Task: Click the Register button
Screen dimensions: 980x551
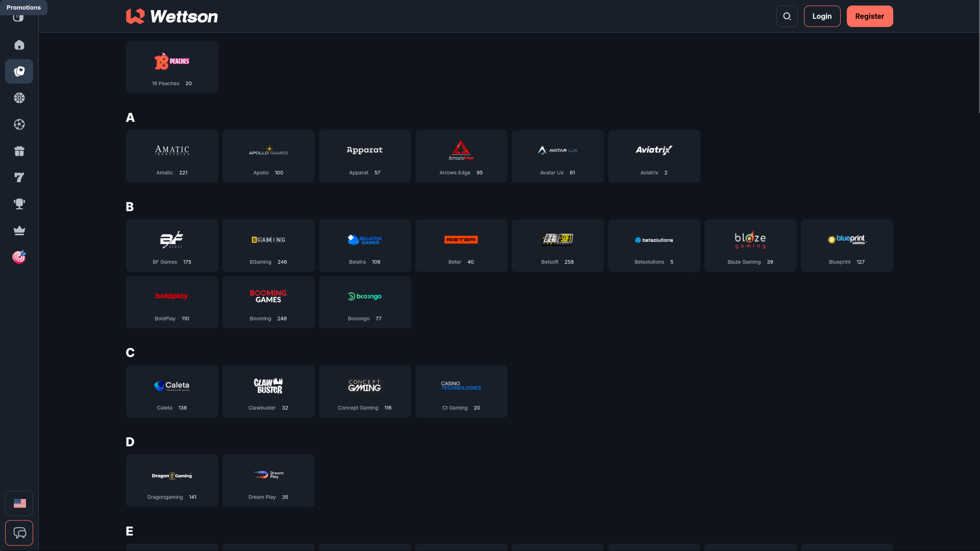Action: (x=870, y=16)
